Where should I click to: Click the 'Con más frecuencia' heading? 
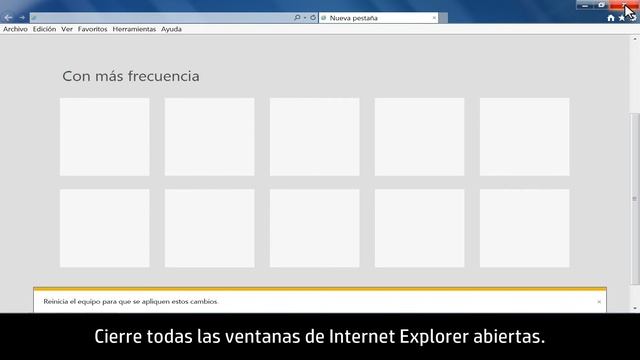(x=131, y=76)
